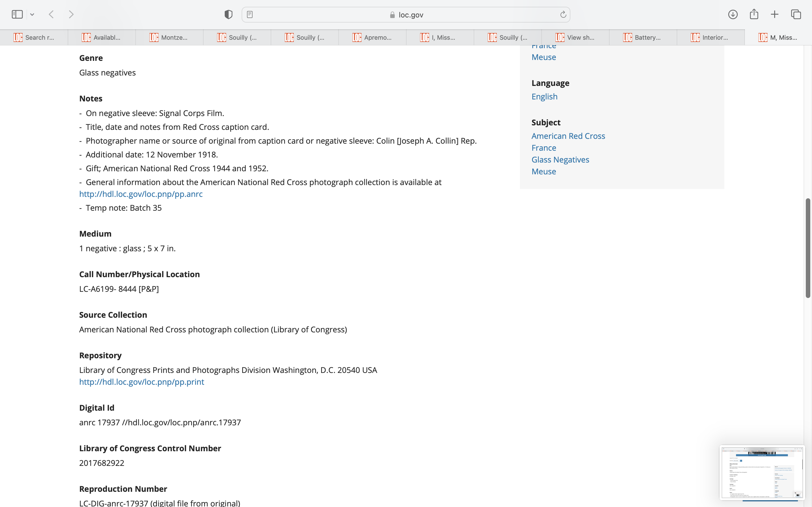This screenshot has width=812, height=507.
Task: Show Reader view icon in address bar
Action: coord(250,14)
